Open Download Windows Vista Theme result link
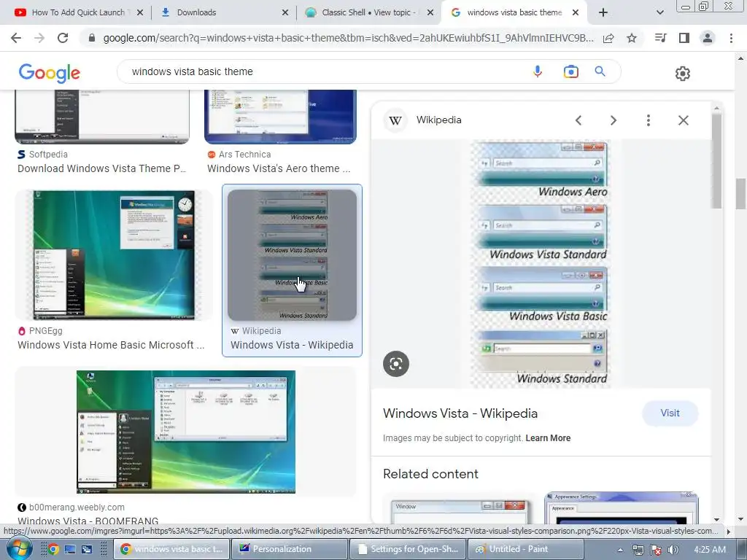The height and width of the screenshot is (560, 747). (102, 168)
